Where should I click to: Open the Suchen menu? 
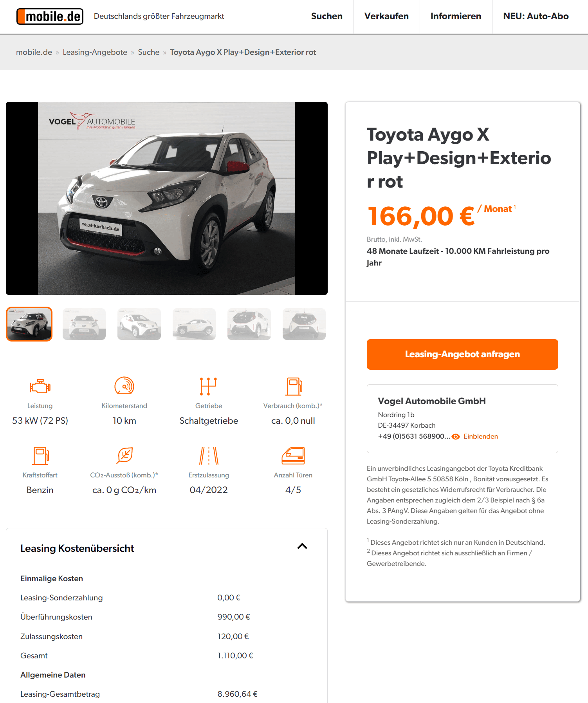[326, 16]
